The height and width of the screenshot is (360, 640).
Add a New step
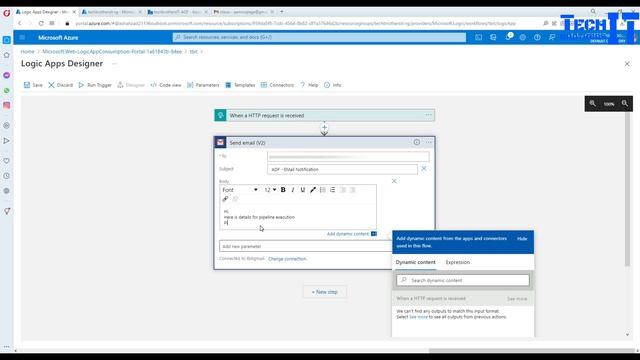(x=324, y=292)
